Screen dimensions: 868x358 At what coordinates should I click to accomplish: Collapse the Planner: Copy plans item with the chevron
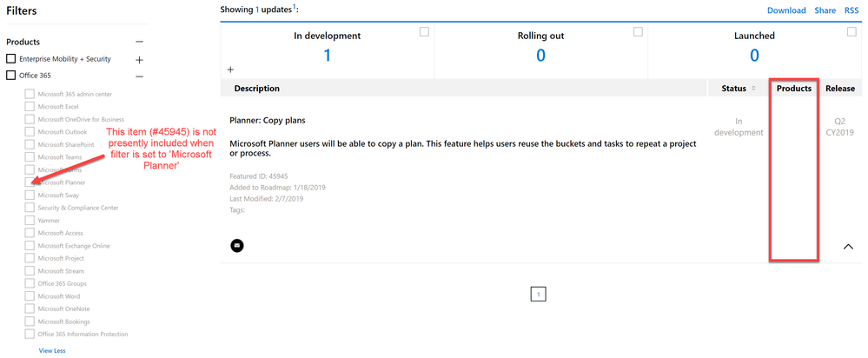click(x=847, y=247)
